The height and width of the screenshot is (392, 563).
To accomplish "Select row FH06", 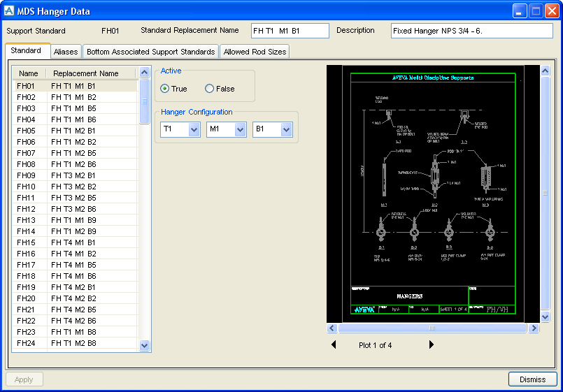I will [76, 142].
